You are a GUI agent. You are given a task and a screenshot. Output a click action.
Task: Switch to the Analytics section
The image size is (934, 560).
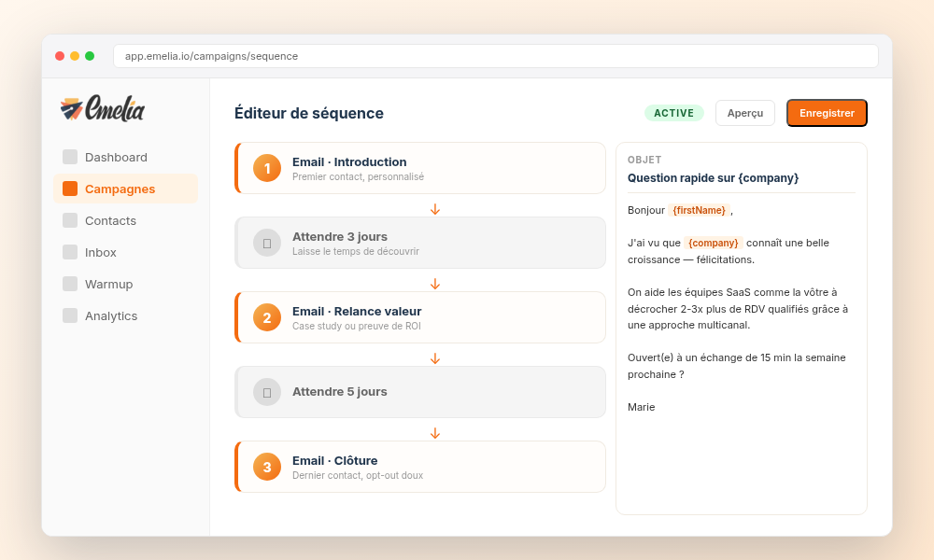[125, 315]
